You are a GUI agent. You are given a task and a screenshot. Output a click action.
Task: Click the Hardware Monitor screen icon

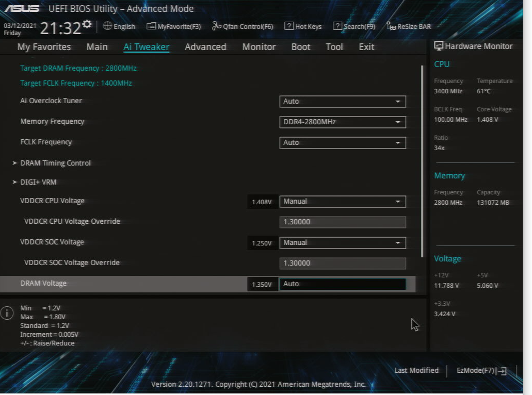[x=439, y=46]
